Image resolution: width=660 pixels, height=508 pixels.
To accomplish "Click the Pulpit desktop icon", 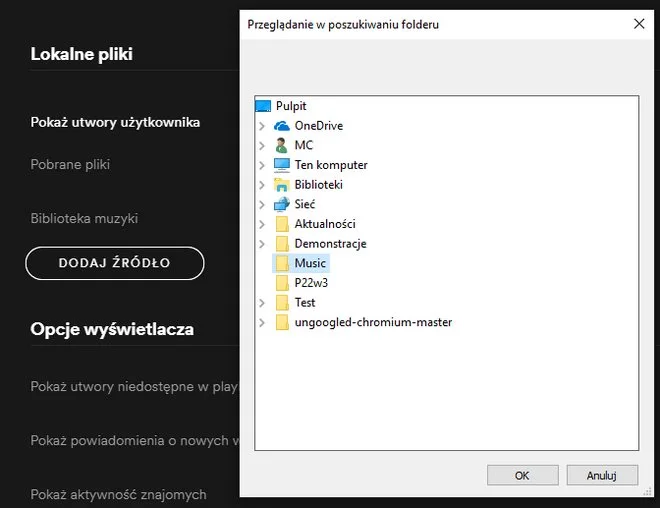I will click(x=263, y=106).
